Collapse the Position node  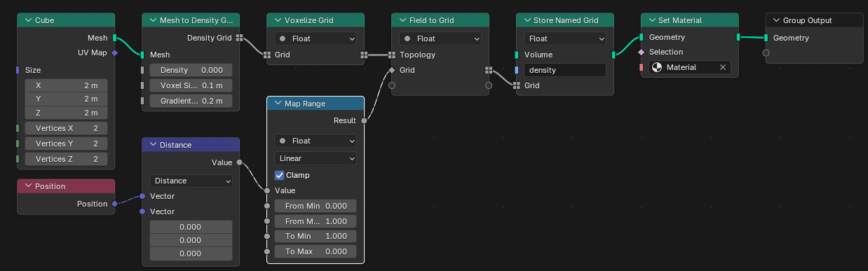pos(29,186)
